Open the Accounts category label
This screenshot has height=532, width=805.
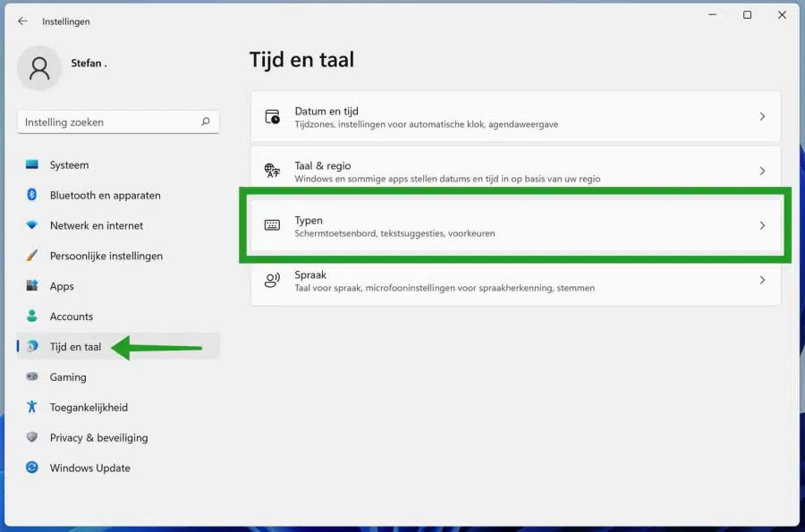[x=72, y=316]
